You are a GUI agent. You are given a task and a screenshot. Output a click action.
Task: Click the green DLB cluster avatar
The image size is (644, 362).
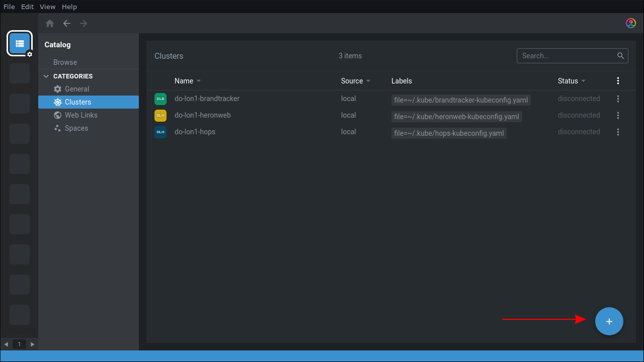click(160, 99)
